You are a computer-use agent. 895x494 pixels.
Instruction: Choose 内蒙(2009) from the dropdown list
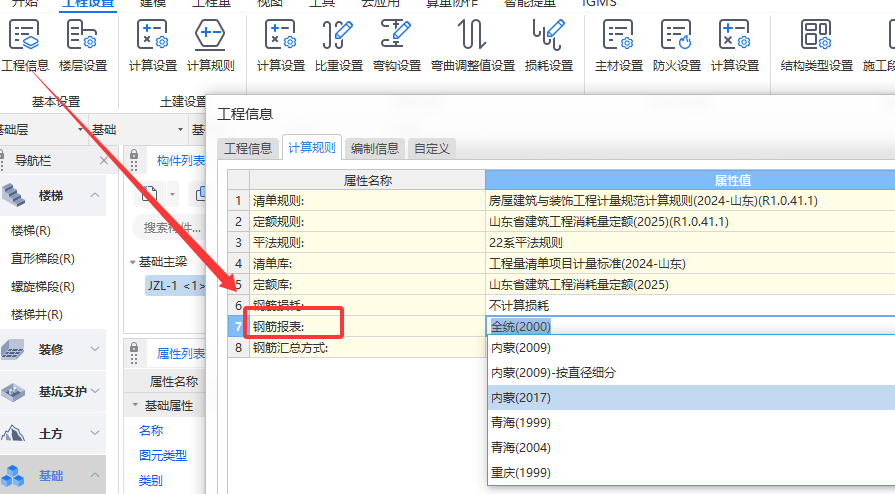(x=691, y=348)
